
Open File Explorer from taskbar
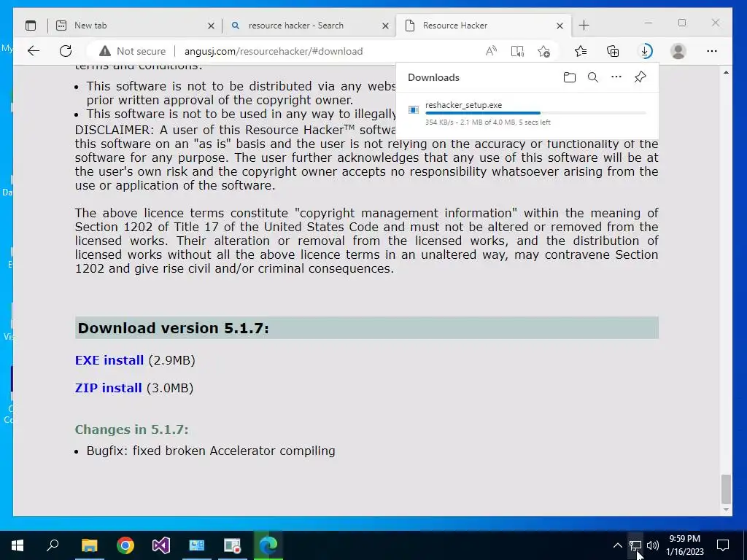(x=89, y=545)
